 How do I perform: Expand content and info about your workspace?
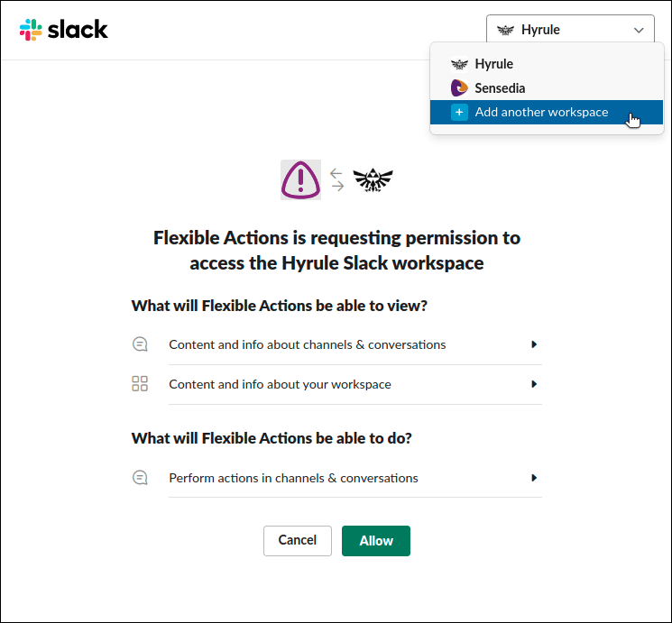pos(534,384)
